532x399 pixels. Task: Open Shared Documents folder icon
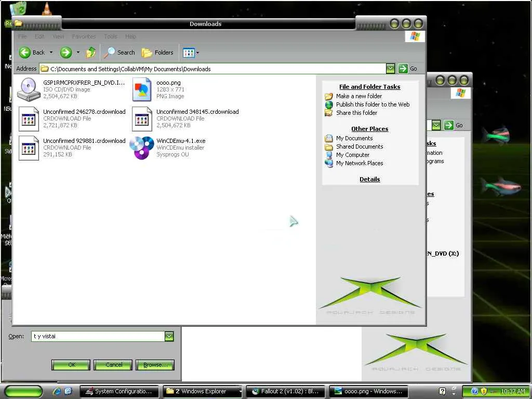click(329, 147)
